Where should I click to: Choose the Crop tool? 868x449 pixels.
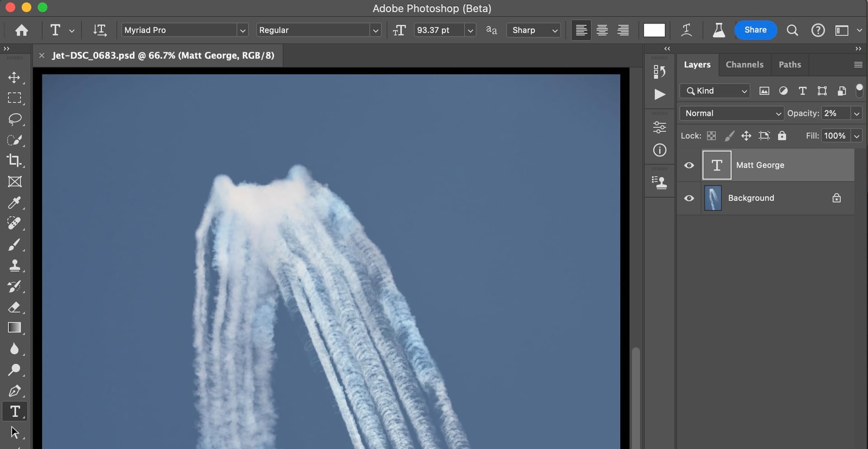click(14, 161)
